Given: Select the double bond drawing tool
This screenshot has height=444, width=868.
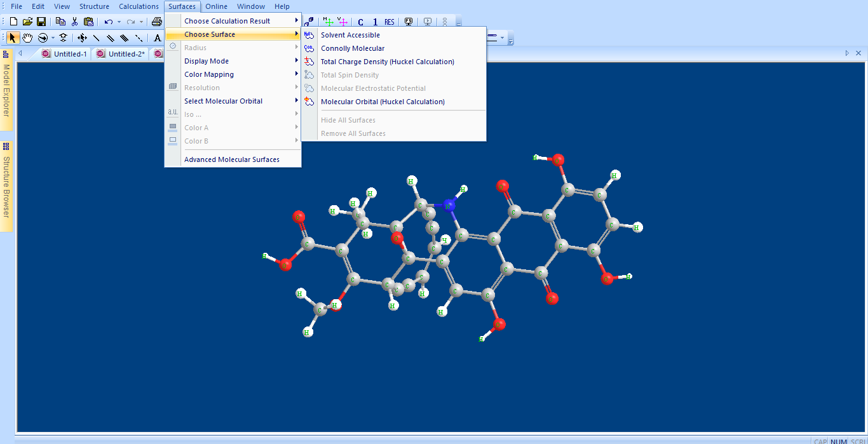Looking at the screenshot, I should [x=111, y=38].
